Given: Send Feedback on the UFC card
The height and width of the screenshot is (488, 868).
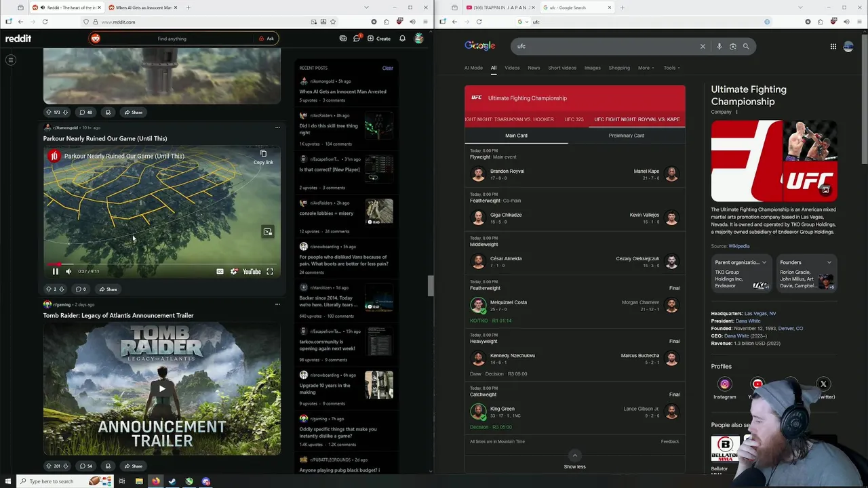Looking at the screenshot, I should click(670, 441).
